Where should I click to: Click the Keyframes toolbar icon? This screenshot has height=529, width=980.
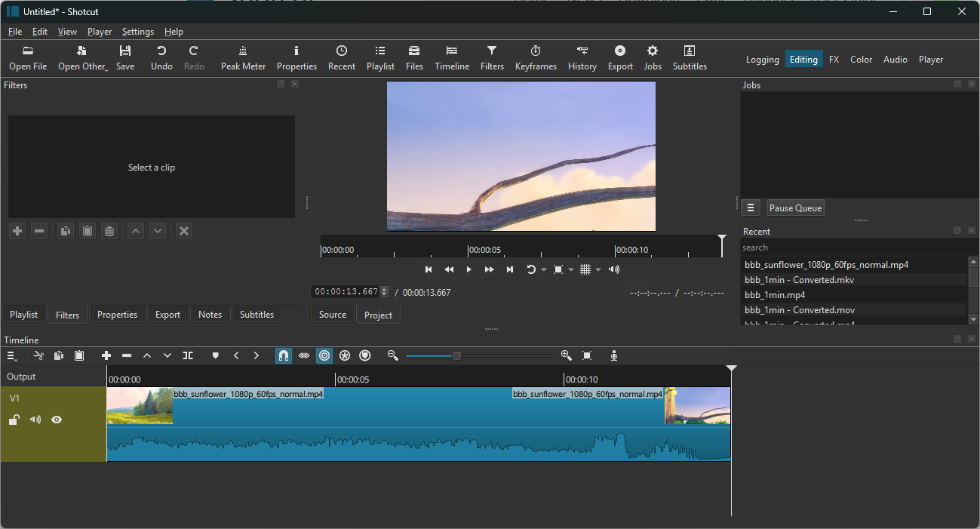click(536, 58)
